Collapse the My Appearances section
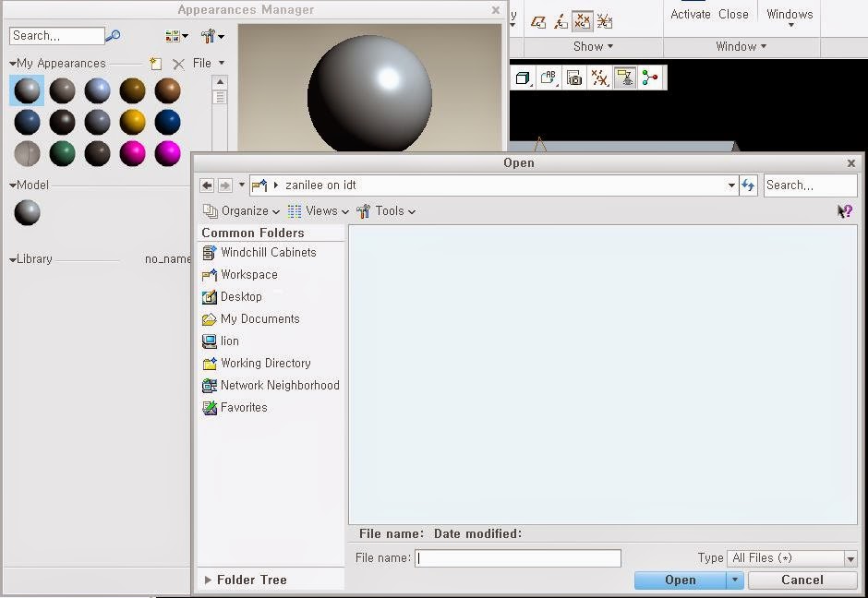Screen dimensions: 868x598 pyautogui.click(x=13, y=64)
